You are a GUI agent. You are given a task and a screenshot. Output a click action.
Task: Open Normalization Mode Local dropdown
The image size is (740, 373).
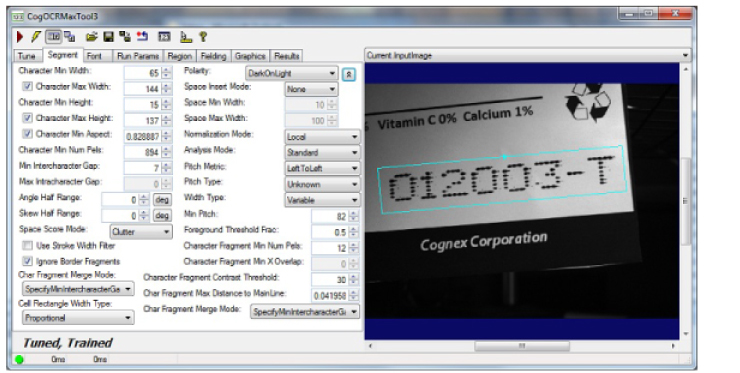(x=322, y=137)
